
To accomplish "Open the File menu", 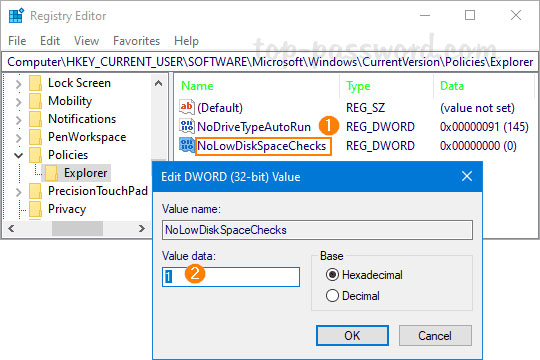I will pos(17,41).
